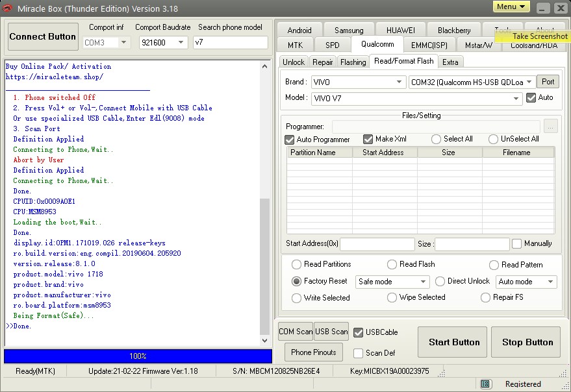The width and height of the screenshot is (571, 392).
Task: Open the yellow Menu dropdown
Action: (x=511, y=6)
